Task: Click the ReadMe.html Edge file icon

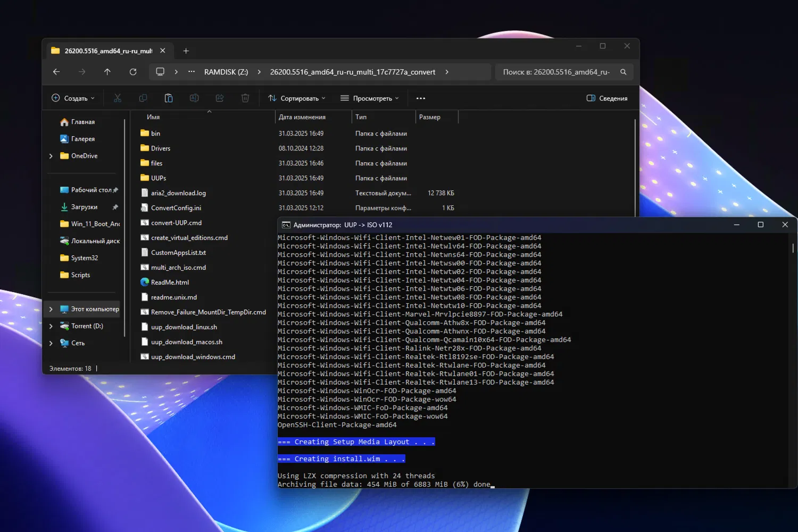Action: (145, 282)
